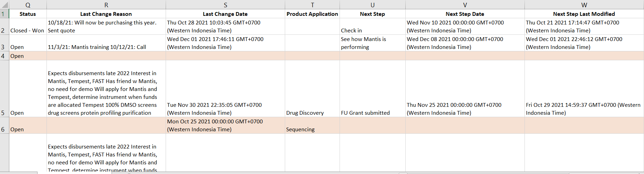Select the Sequencing cell
Screen dimensions: 644x174
(312, 125)
